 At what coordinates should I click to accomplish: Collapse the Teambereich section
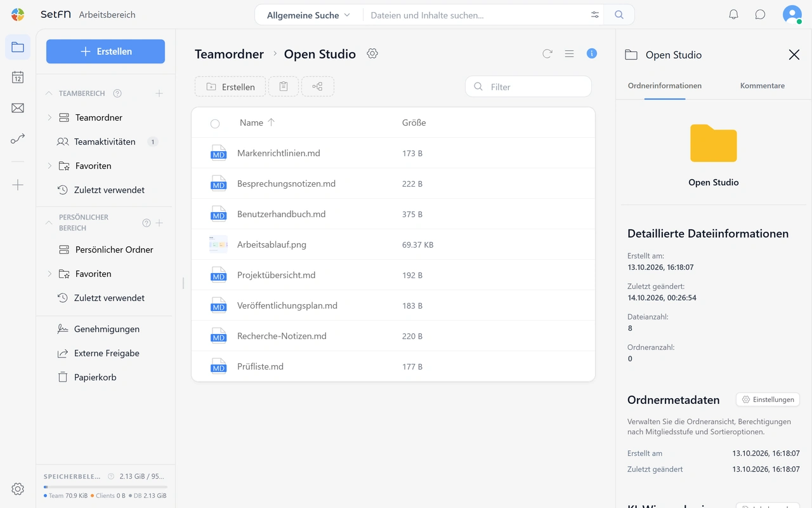(49, 93)
